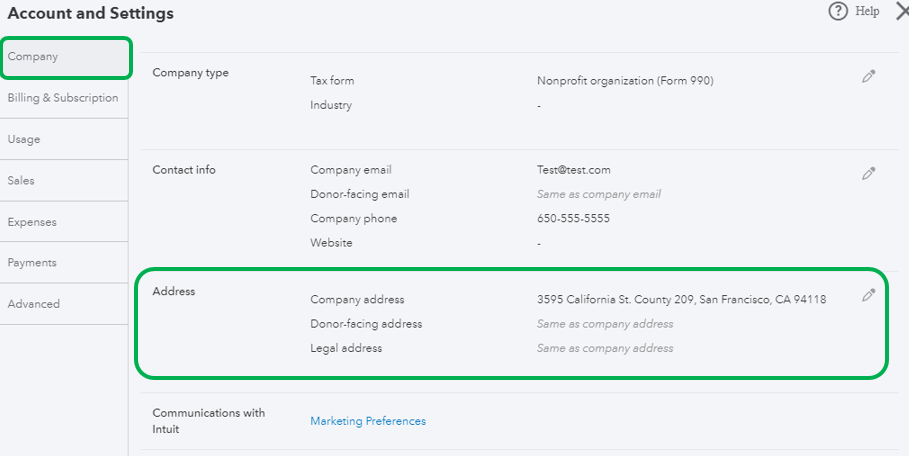Show the Payments settings tab
This screenshot has width=909, height=456.
(32, 263)
